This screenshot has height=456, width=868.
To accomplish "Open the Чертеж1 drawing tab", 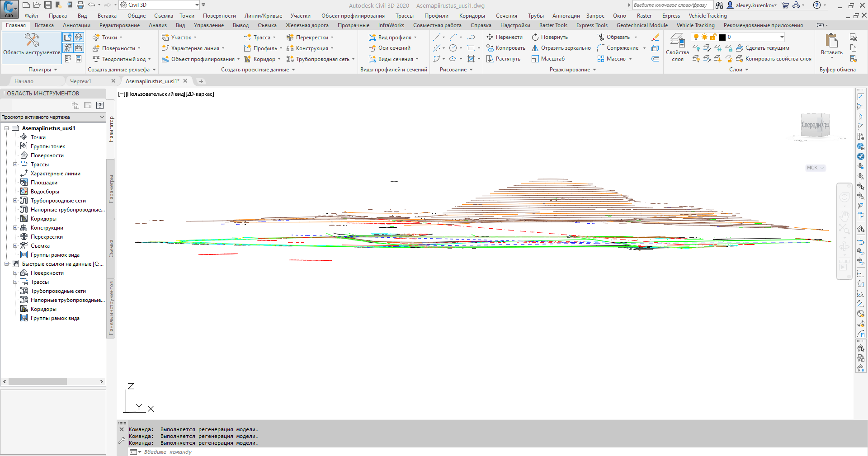I will (x=81, y=81).
